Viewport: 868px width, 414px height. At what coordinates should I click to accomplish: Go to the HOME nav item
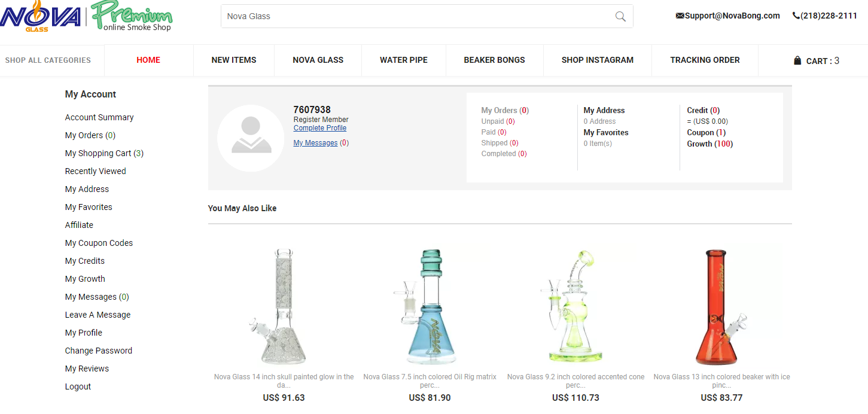point(148,60)
